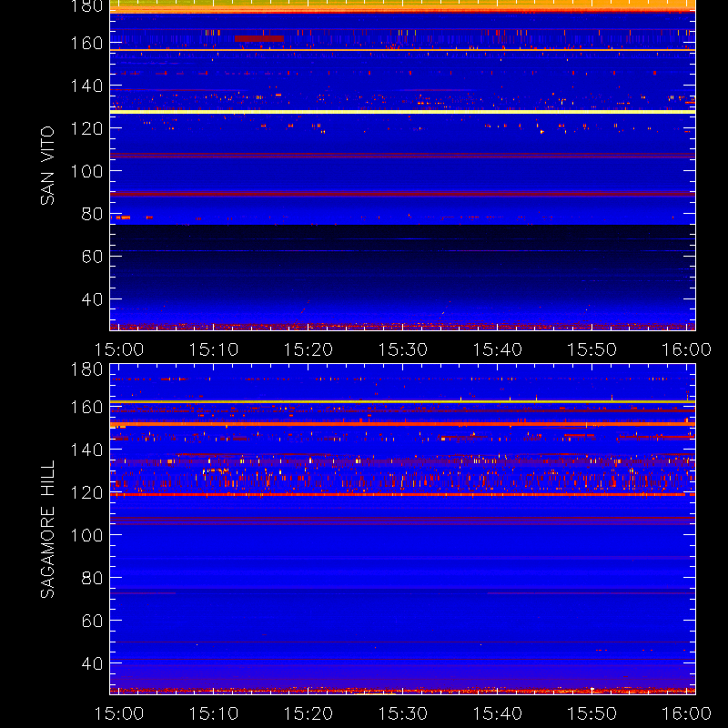The height and width of the screenshot is (728, 728).
Task: Click 15:20 time label under SAGAMORE HILL plot
Action: (308, 713)
